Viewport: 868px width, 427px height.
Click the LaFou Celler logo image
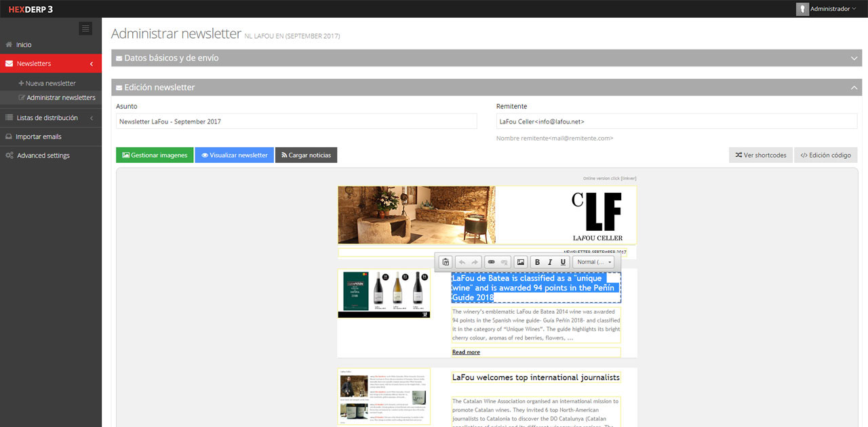[597, 216]
